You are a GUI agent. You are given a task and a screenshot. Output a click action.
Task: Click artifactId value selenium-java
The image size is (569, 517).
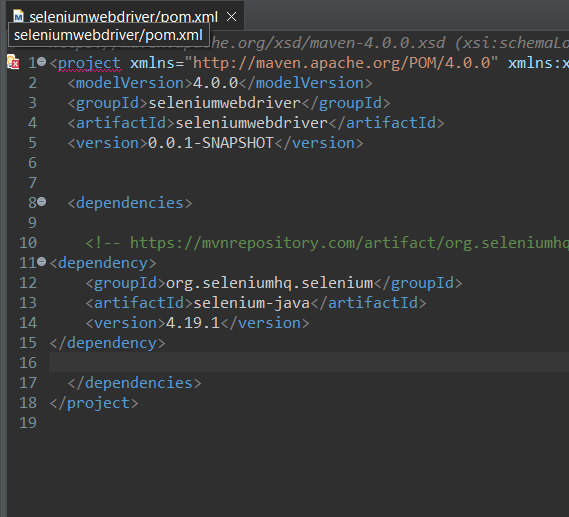pyautogui.click(x=251, y=303)
